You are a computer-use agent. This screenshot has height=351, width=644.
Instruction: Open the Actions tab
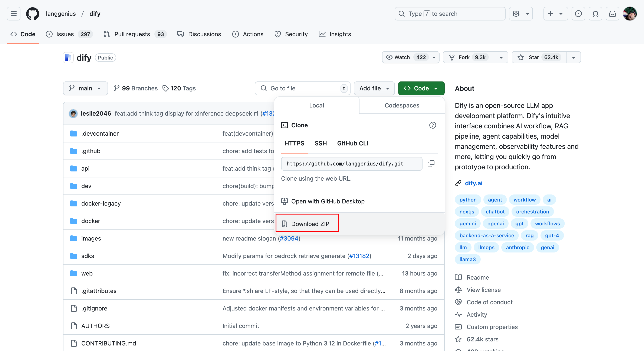248,34
